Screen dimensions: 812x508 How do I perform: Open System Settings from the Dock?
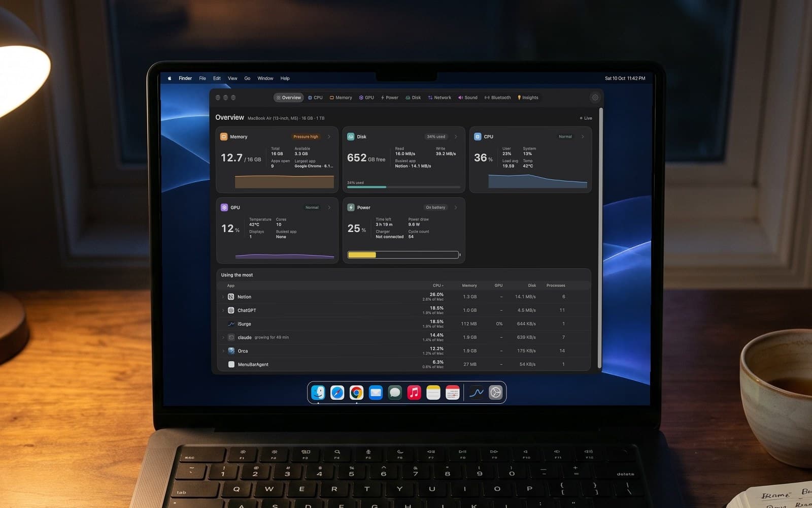click(x=496, y=392)
